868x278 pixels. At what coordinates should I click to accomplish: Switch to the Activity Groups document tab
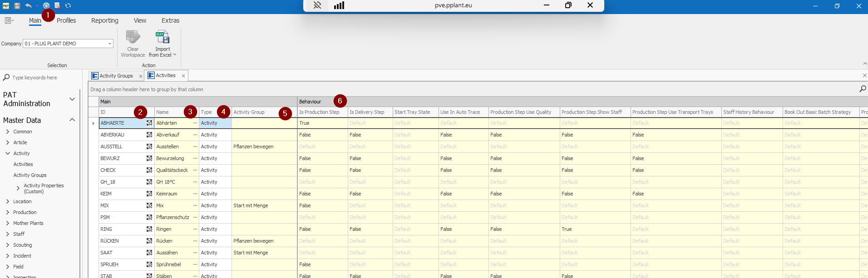coord(116,76)
